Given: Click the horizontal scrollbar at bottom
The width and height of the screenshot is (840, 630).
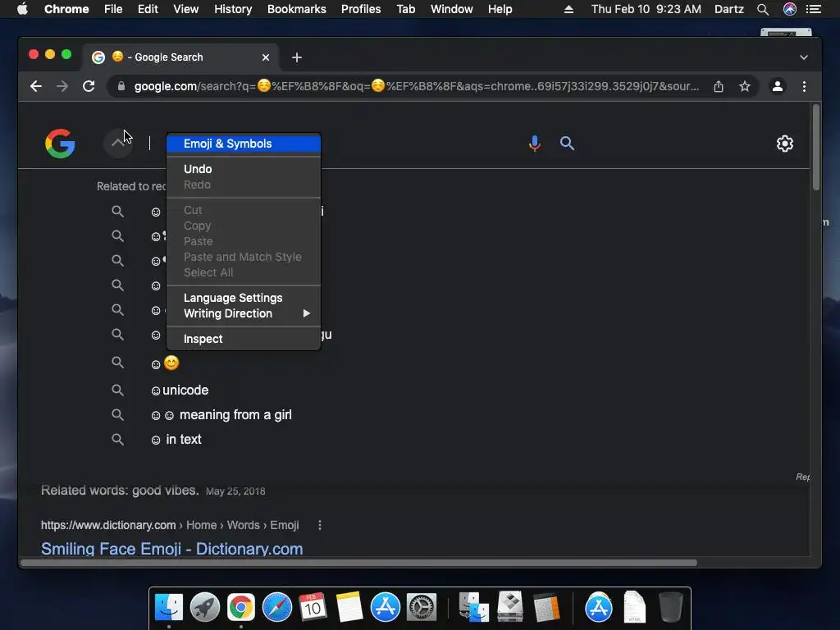Looking at the screenshot, I should [x=359, y=563].
